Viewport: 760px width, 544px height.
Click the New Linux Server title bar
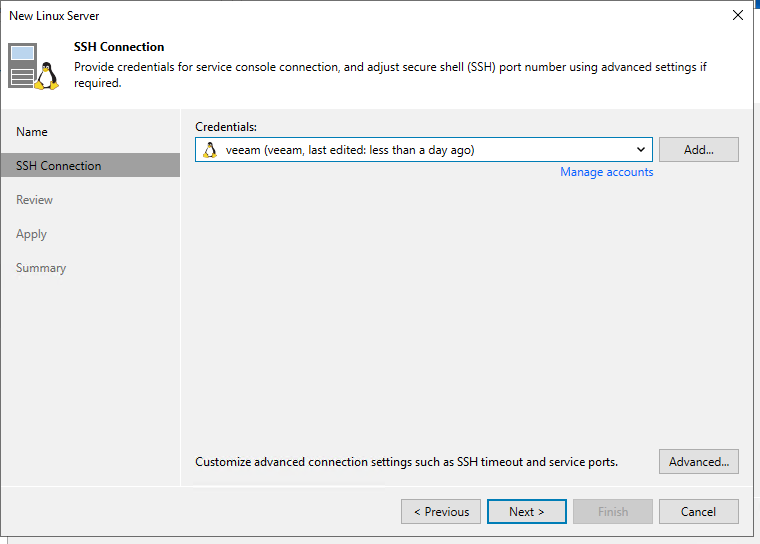pos(300,16)
